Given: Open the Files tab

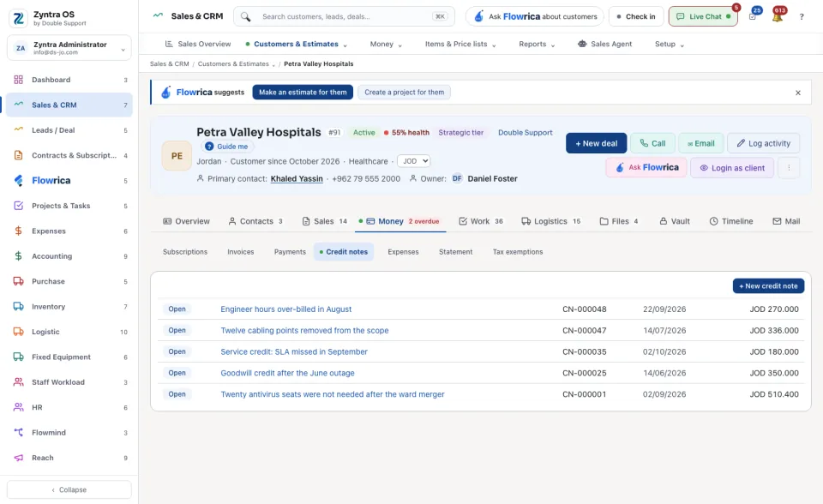Looking at the screenshot, I should [619, 221].
